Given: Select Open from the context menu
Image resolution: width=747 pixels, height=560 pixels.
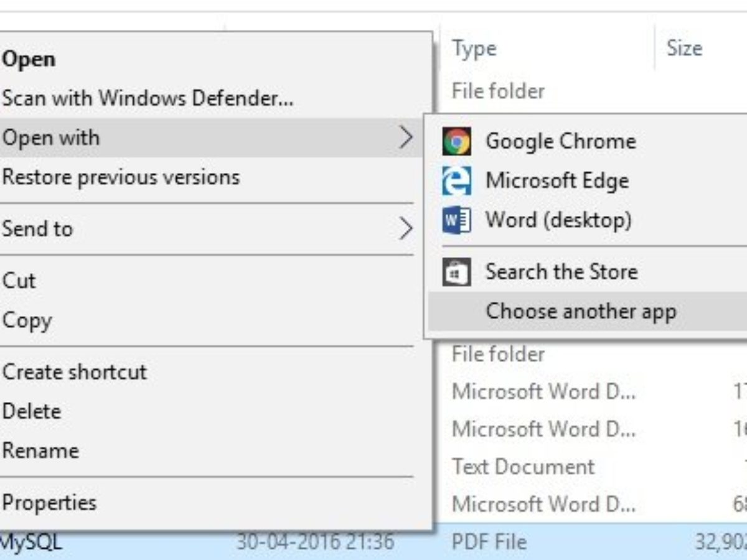Looking at the screenshot, I should 29,59.
